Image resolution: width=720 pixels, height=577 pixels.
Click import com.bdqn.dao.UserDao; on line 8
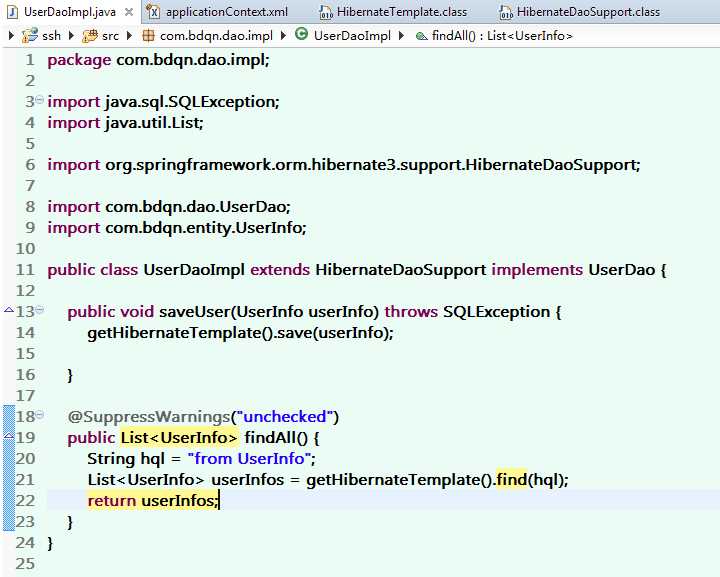coord(169,207)
